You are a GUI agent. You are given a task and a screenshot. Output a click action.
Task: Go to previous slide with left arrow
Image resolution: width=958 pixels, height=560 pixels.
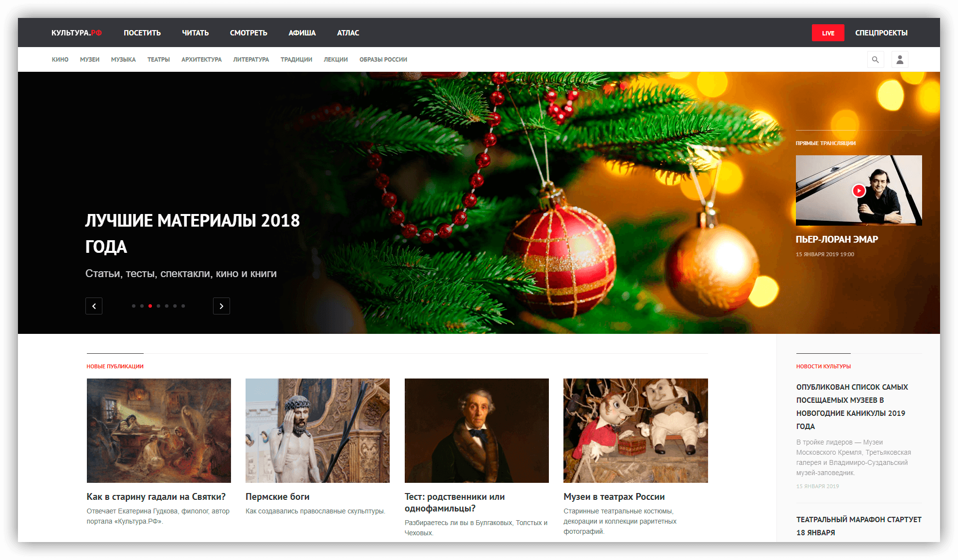94,306
